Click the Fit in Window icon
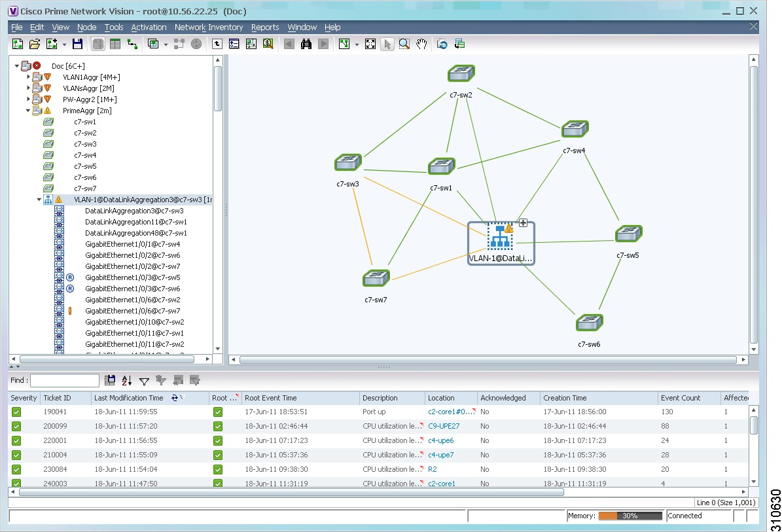This screenshot has width=782, height=532. 370,44
